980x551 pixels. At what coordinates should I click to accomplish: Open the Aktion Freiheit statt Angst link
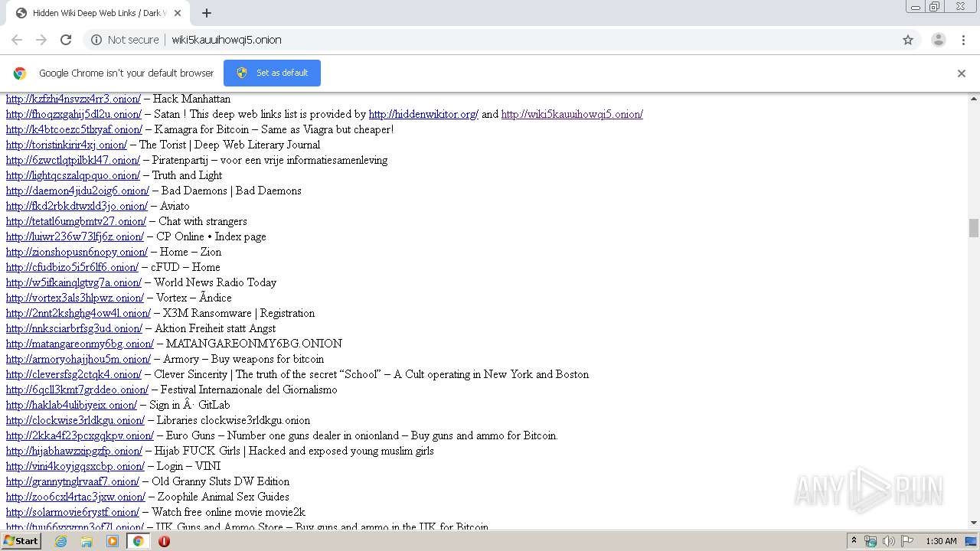(x=74, y=328)
